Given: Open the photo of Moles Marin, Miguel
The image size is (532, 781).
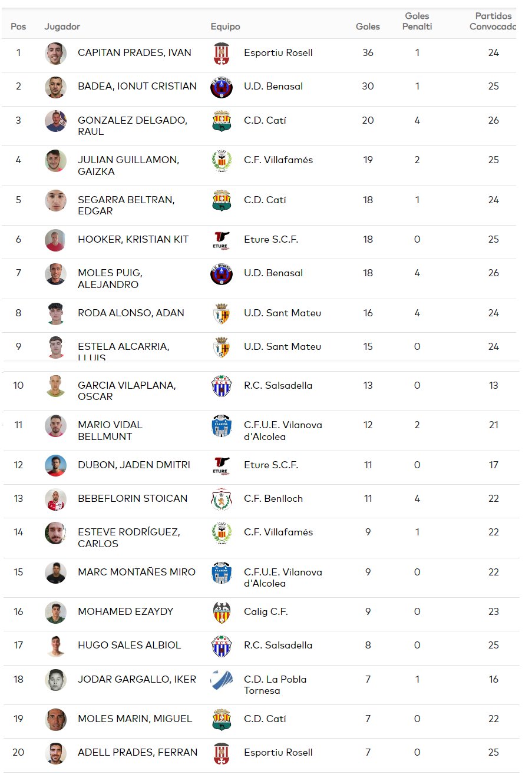Looking at the screenshot, I should click(56, 719).
